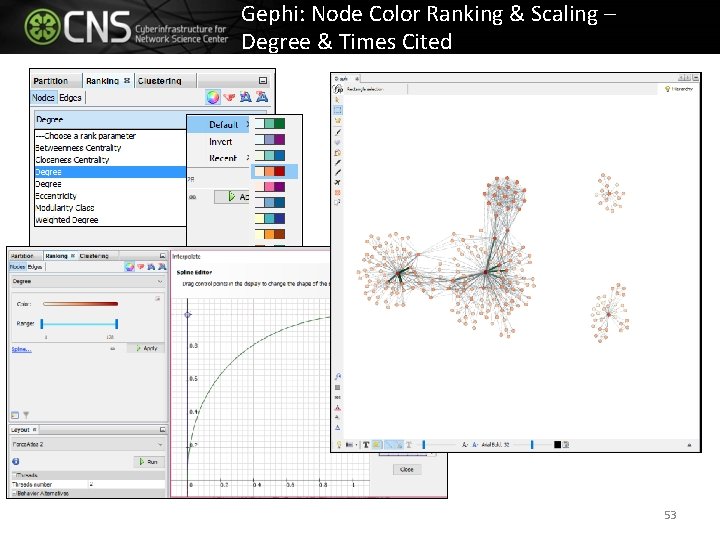
Task: Select the label size icon in upper Ranking panel
Action: [x=262, y=96]
